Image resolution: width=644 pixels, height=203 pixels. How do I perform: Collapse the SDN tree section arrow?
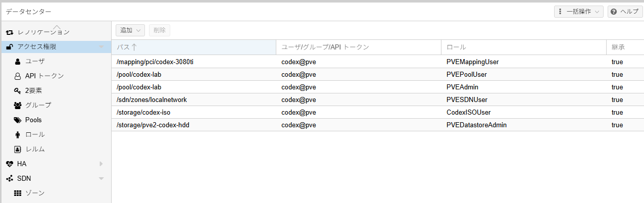coord(101,179)
